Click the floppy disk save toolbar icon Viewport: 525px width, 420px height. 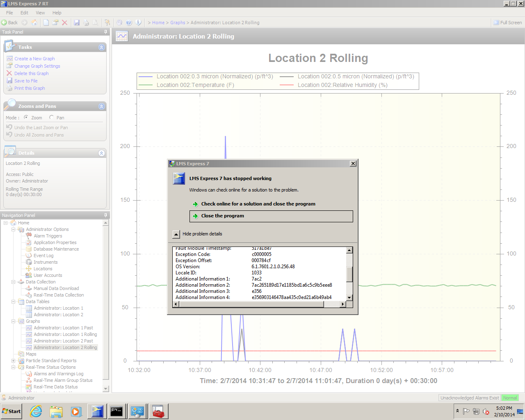pos(77,23)
